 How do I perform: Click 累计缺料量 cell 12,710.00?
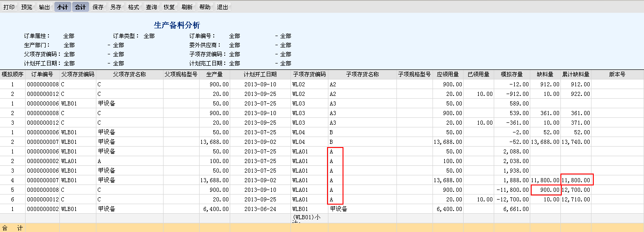click(x=575, y=199)
